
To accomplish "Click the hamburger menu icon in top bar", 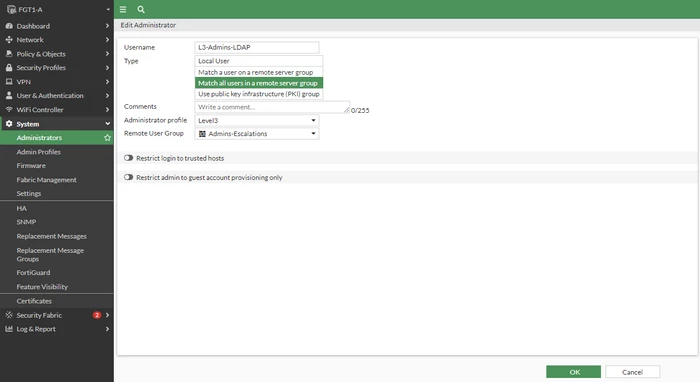I will (x=123, y=9).
